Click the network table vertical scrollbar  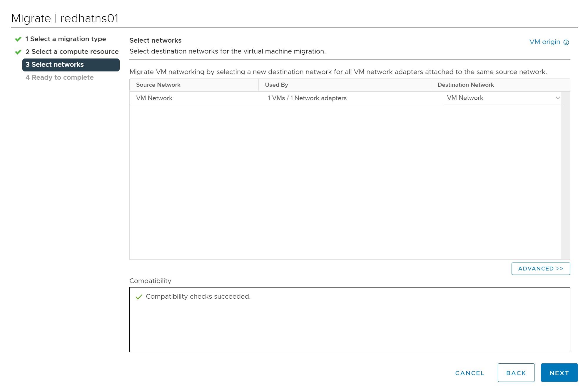(x=565, y=176)
